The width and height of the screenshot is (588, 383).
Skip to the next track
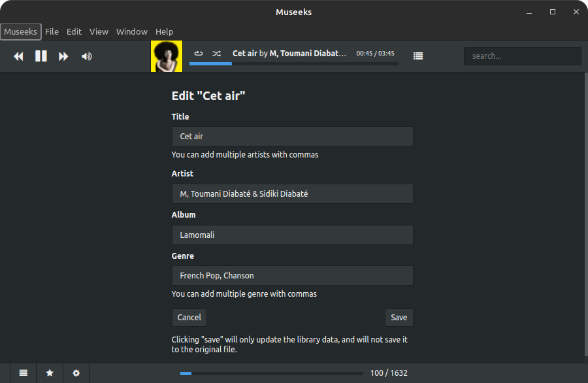coord(63,56)
